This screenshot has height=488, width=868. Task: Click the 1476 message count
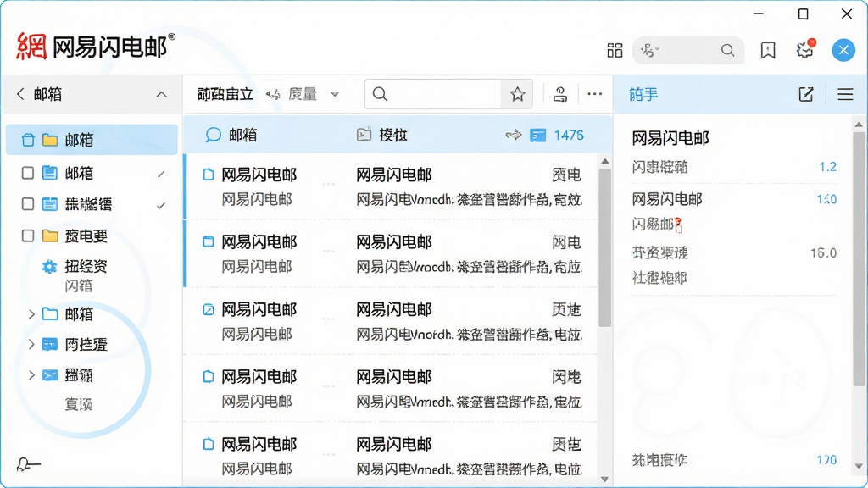coord(569,136)
